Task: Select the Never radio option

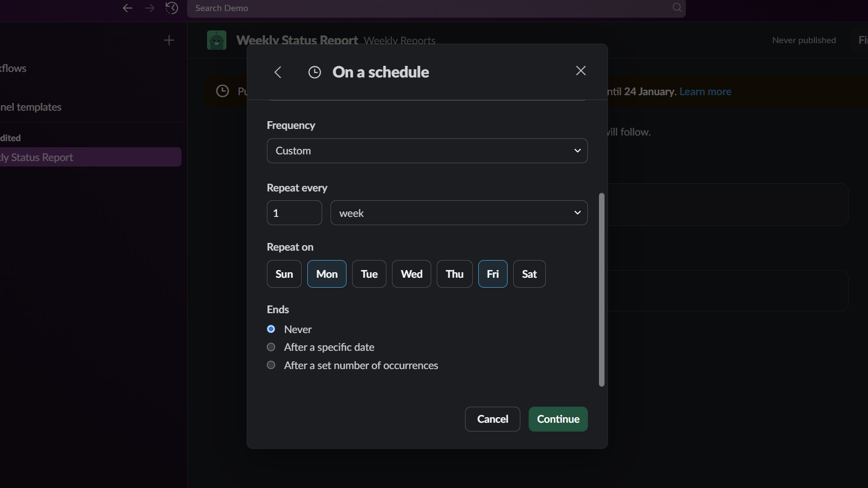Action: 271,329
